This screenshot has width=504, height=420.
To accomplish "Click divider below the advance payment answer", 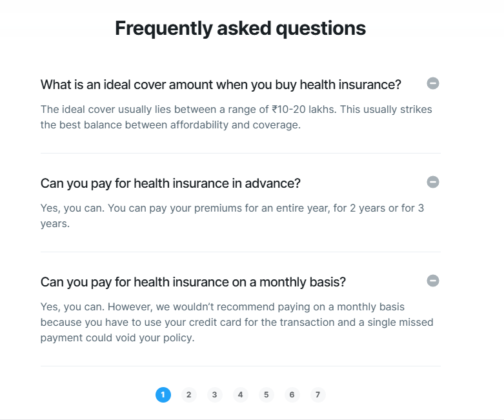I will [241, 252].
